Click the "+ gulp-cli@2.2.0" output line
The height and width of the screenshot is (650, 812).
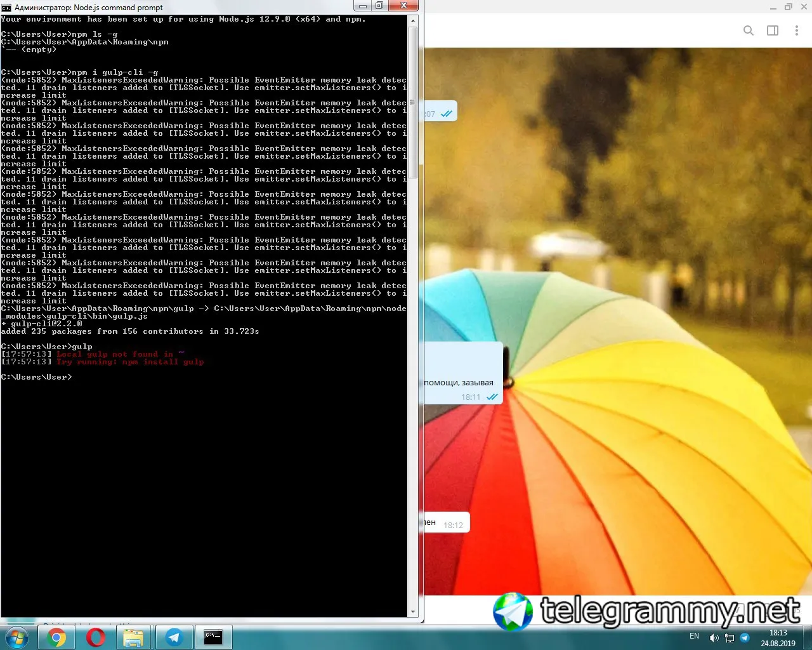(x=42, y=324)
